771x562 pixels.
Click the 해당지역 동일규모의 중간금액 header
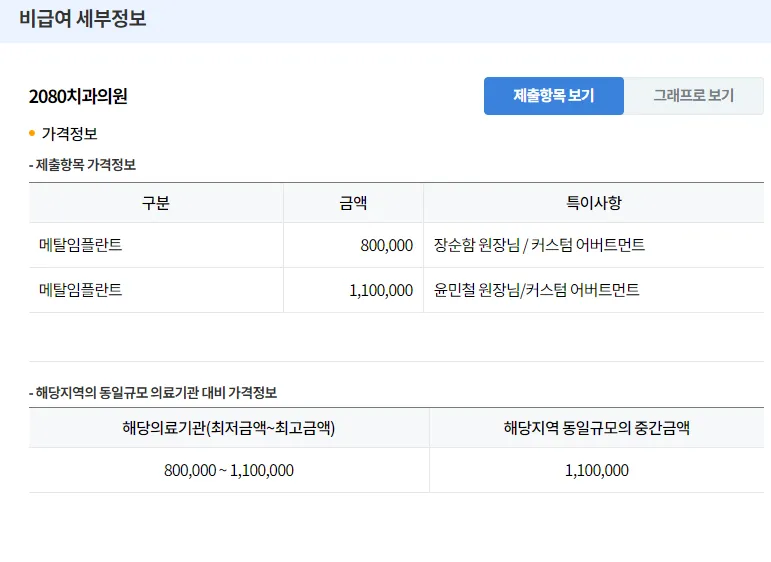pos(596,428)
